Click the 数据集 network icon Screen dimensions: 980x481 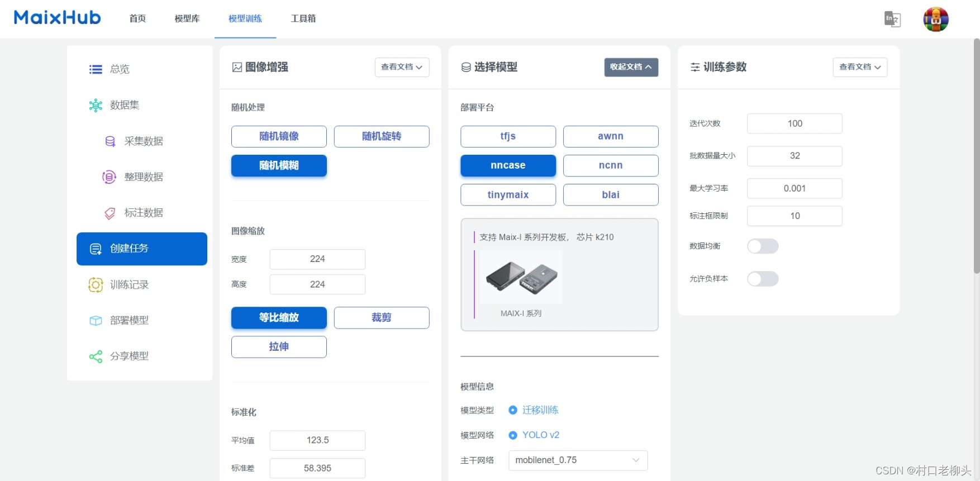(96, 105)
